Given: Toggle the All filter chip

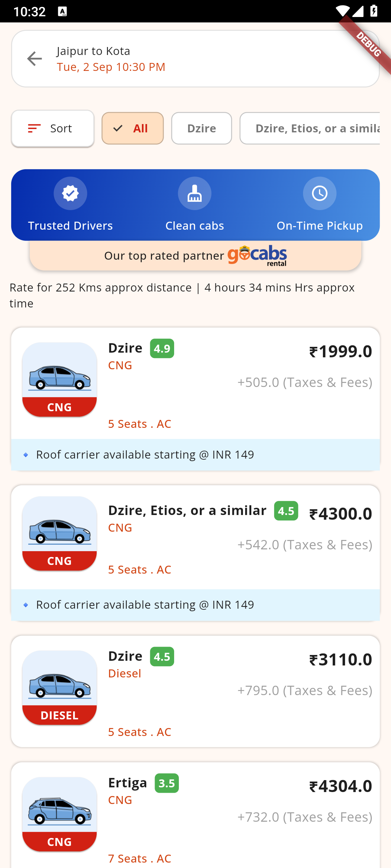Looking at the screenshot, I should [x=133, y=128].
